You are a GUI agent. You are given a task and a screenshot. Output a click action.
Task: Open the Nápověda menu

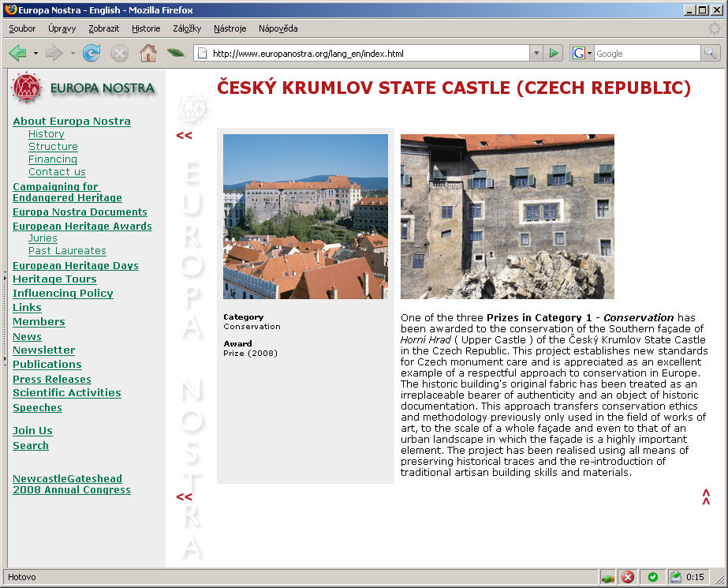point(278,28)
